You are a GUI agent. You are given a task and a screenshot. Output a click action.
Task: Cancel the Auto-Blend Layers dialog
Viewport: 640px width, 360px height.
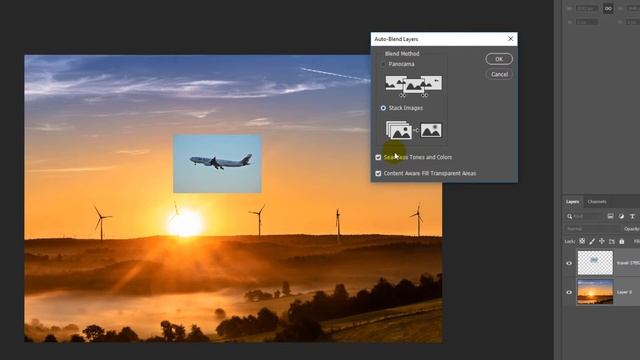click(499, 74)
